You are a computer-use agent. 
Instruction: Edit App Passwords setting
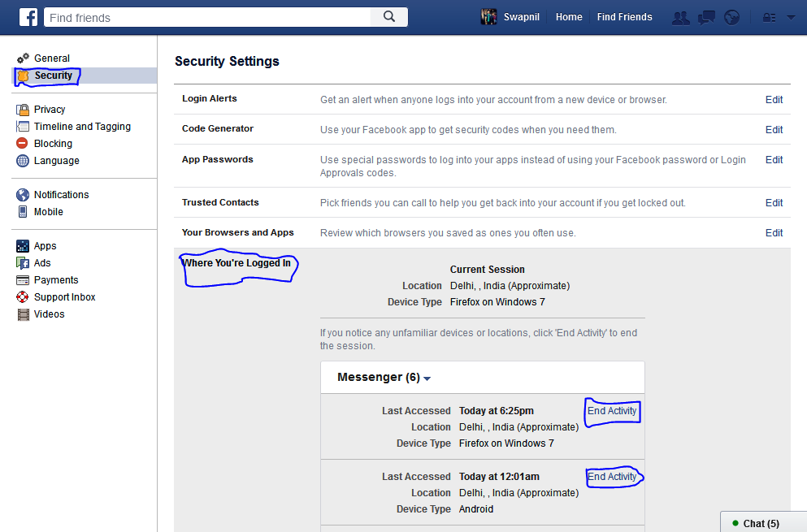774,160
